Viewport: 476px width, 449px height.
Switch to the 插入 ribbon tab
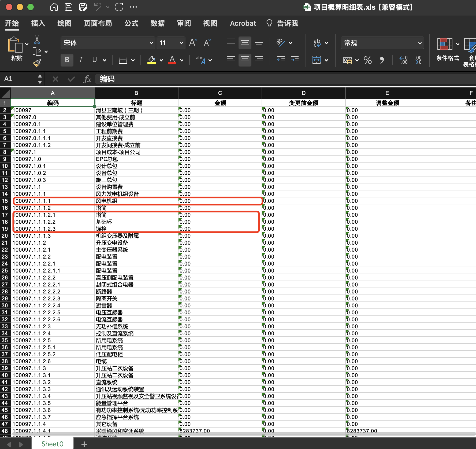[38, 23]
